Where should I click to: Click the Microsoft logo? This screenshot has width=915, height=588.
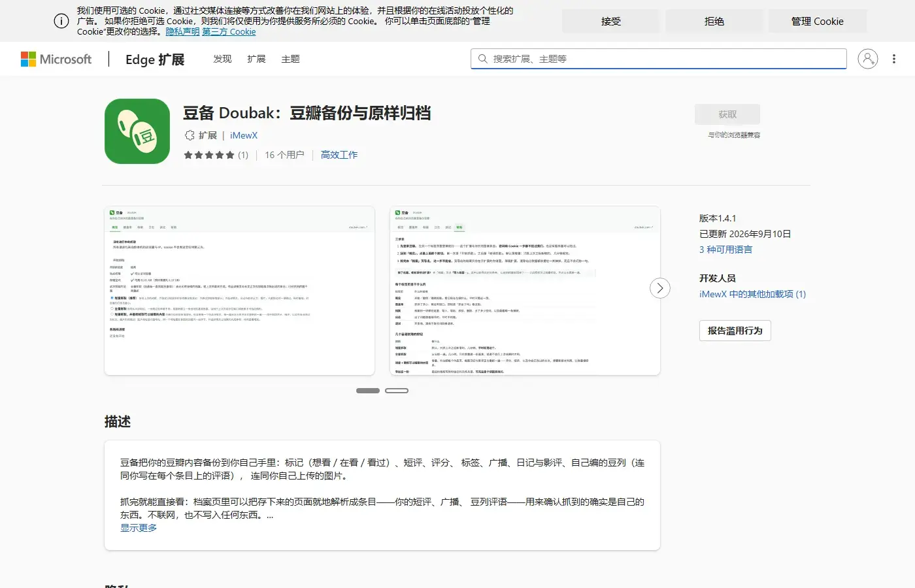coord(56,59)
